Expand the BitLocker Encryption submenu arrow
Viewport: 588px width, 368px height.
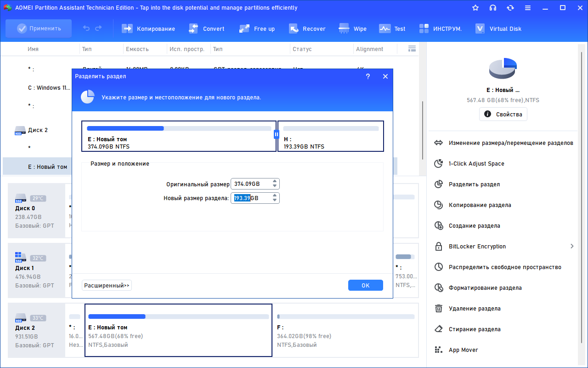click(x=572, y=247)
